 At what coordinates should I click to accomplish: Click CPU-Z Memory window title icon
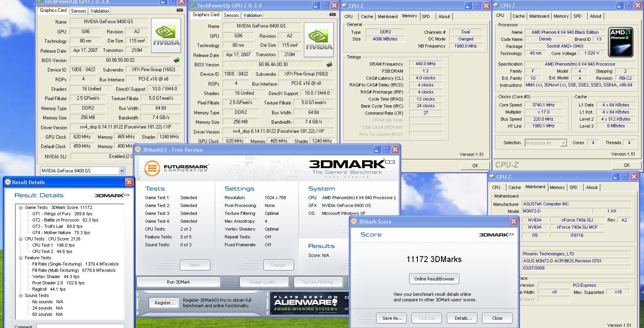point(344,5)
